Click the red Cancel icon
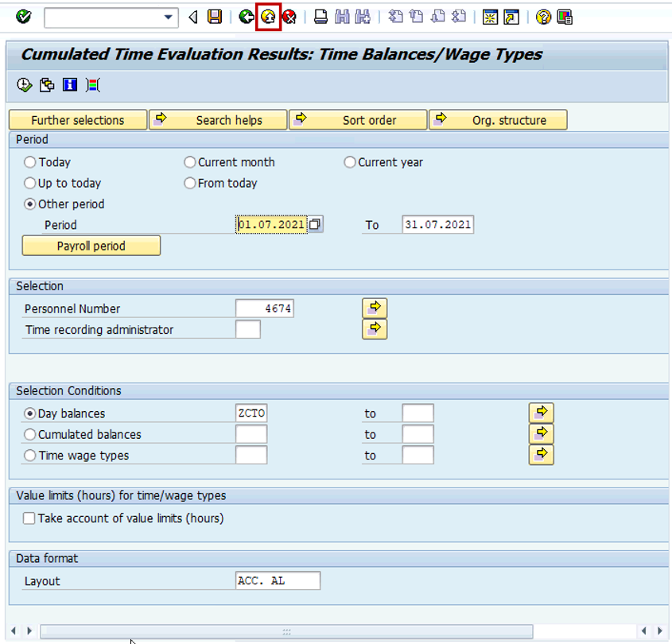Viewport: 672px width, 644px height. tap(289, 17)
